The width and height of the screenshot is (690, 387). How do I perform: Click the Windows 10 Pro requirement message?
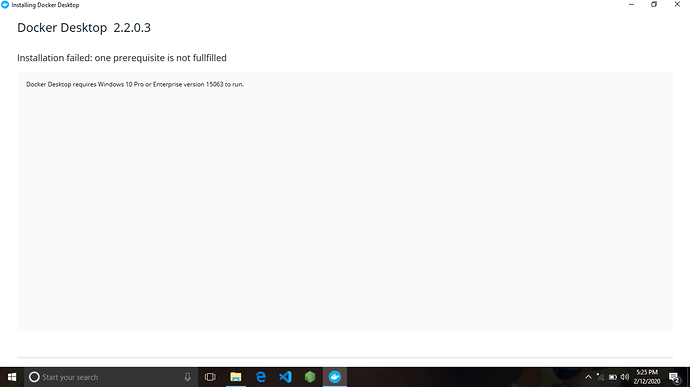click(135, 84)
